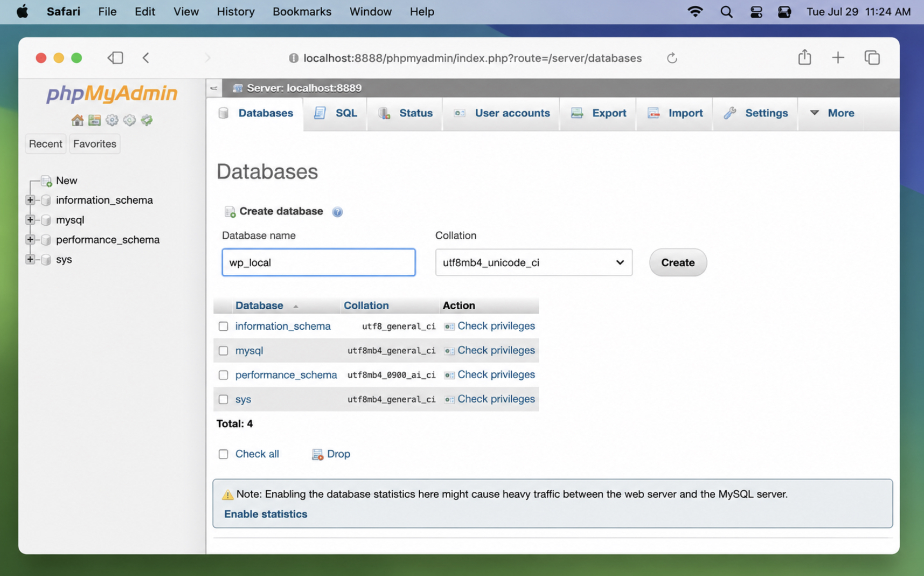Click the Safari address bar URL
The image size is (924, 576).
(473, 58)
